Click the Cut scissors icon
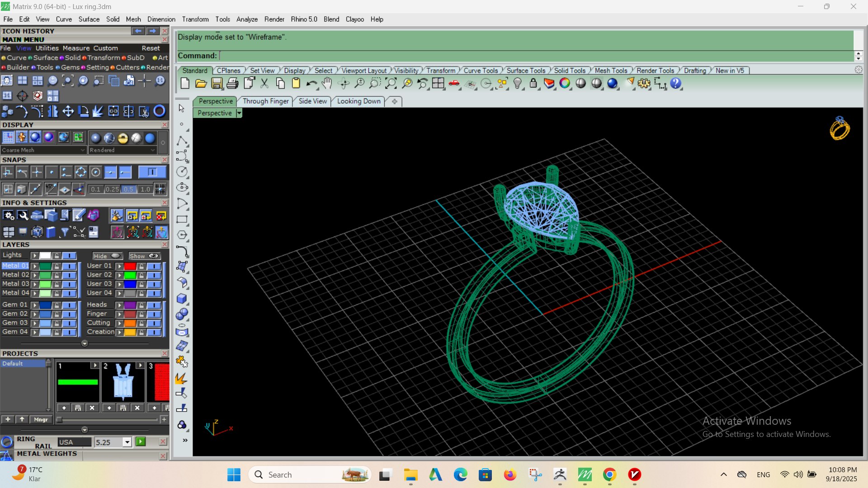The width and height of the screenshot is (868, 488). tap(264, 84)
